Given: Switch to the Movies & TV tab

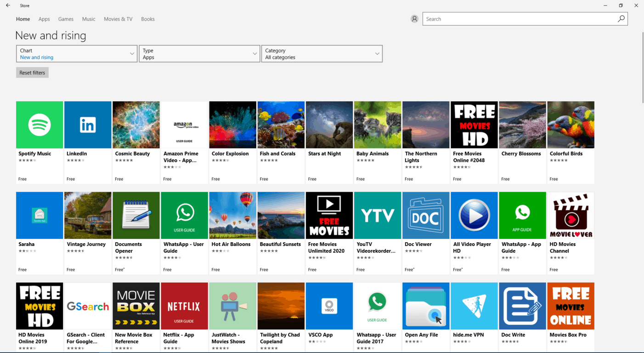Looking at the screenshot, I should pos(118,19).
